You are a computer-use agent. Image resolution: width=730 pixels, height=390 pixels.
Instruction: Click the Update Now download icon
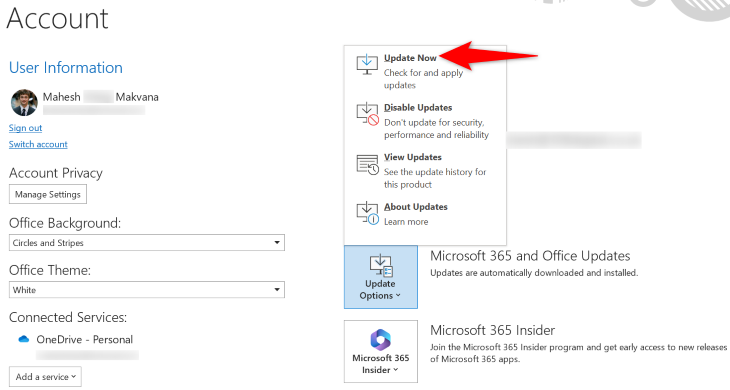367,64
